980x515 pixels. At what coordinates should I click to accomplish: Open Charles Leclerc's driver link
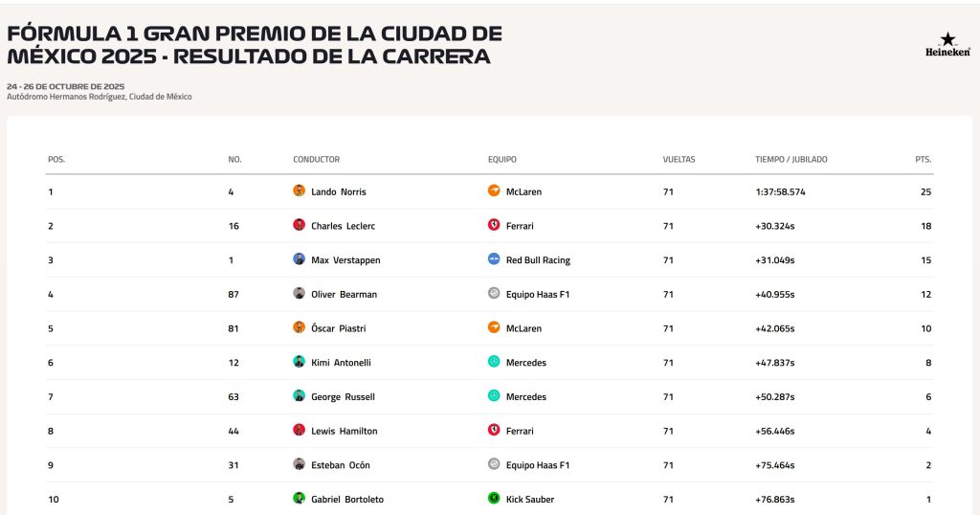[x=342, y=226]
